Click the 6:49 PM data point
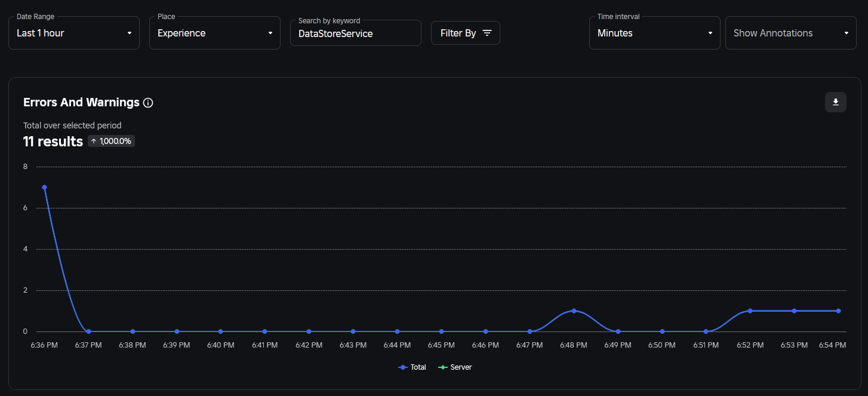 pos(618,331)
